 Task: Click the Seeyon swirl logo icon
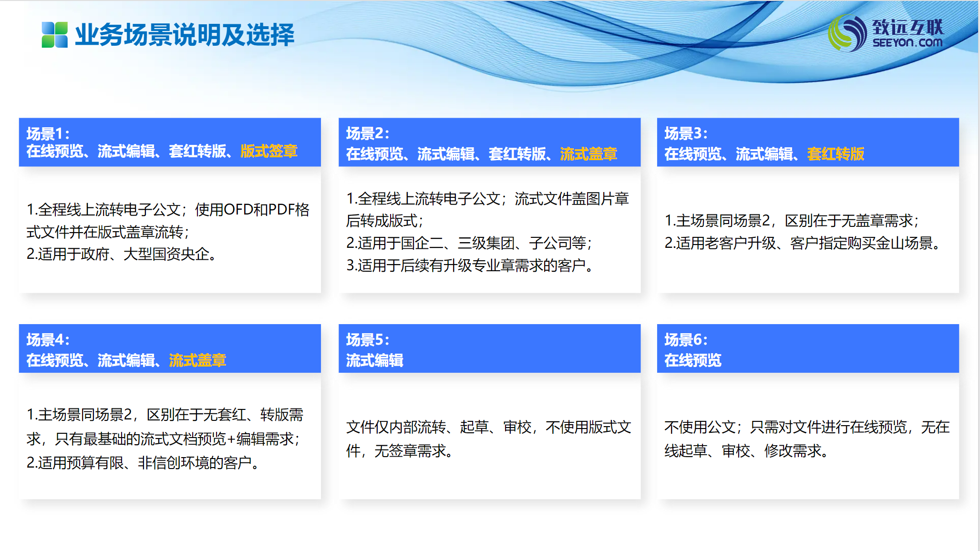(x=847, y=33)
